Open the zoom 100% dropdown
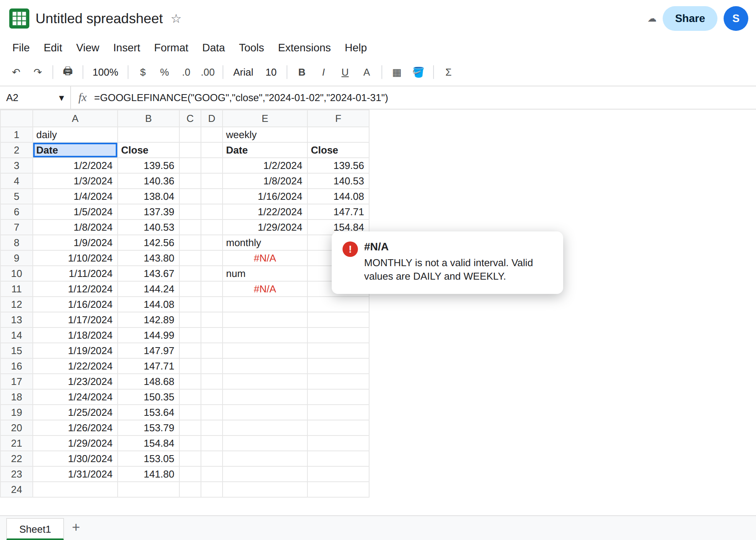756x540 pixels. [x=105, y=72]
